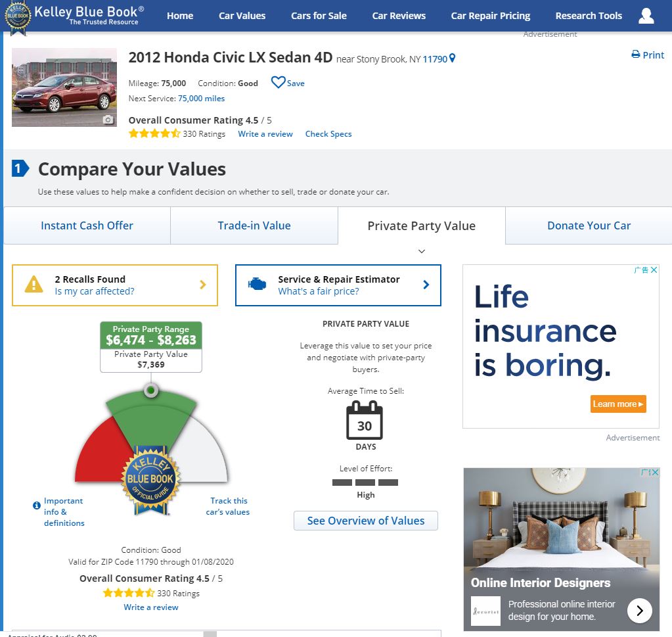The image size is (672, 637).
Task: Open Car Repair Pricing menu
Action: coord(490,16)
